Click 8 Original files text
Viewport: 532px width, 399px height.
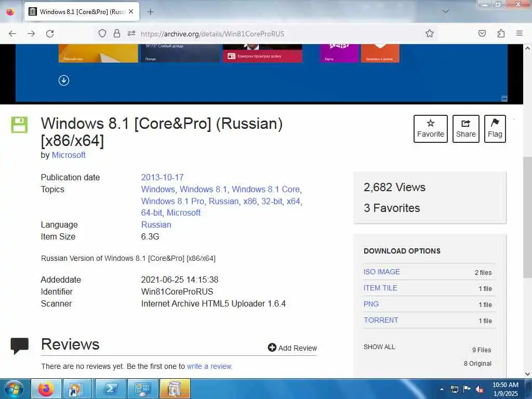(477, 363)
